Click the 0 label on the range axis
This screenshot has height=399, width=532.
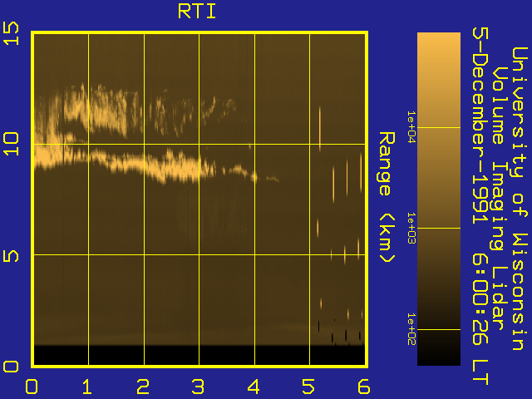(x=11, y=367)
